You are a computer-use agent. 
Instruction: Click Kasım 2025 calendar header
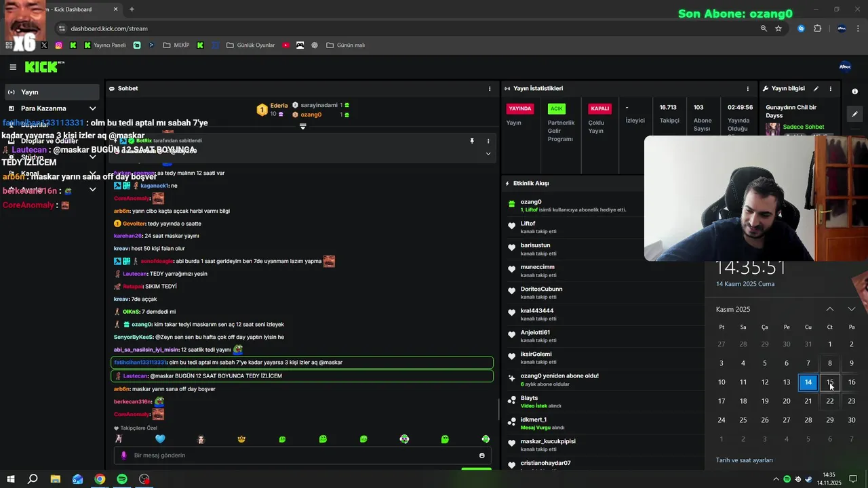(x=733, y=309)
